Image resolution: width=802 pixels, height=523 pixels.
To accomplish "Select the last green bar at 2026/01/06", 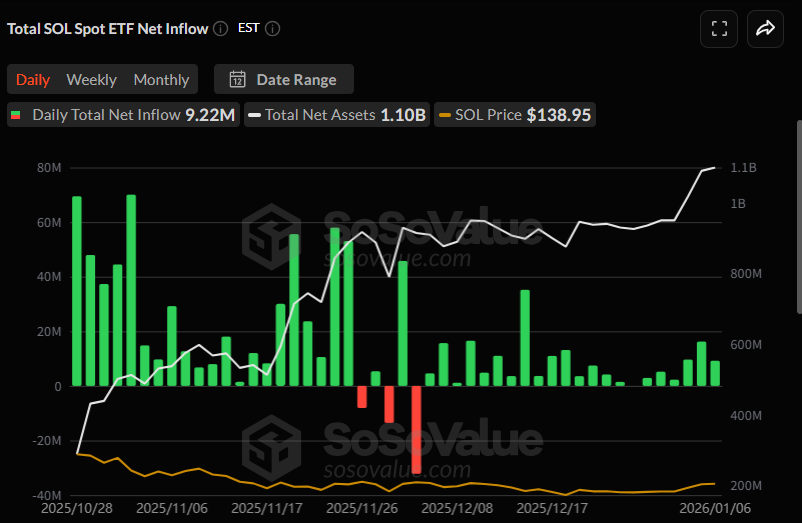I will [x=715, y=373].
